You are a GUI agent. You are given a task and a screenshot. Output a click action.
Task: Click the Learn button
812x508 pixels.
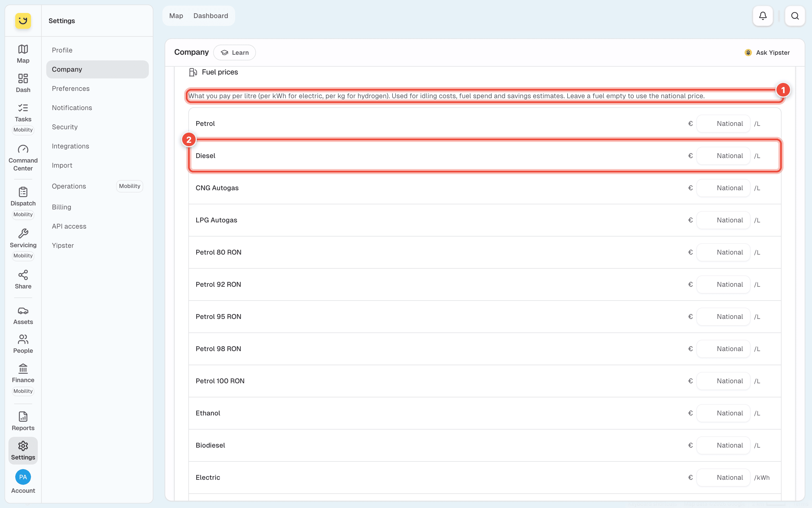235,52
